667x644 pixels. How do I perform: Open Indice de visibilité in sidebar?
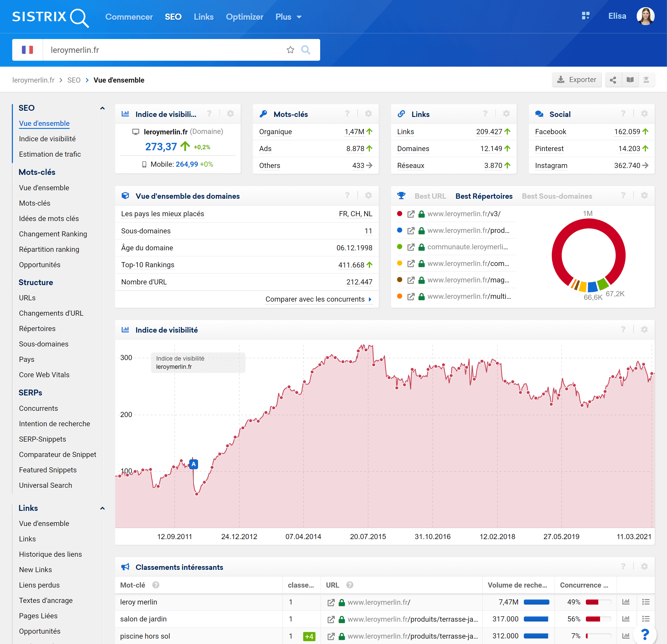coord(47,139)
